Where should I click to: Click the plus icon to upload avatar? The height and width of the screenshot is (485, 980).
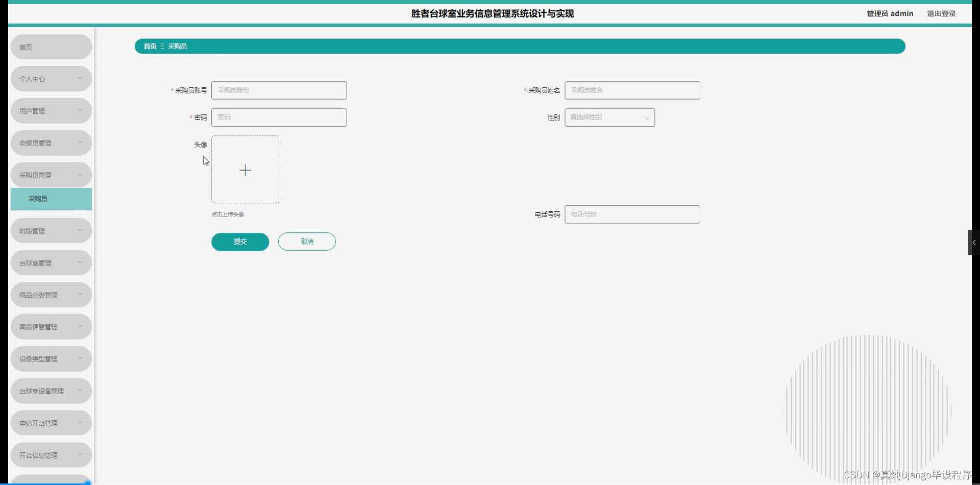click(x=245, y=169)
